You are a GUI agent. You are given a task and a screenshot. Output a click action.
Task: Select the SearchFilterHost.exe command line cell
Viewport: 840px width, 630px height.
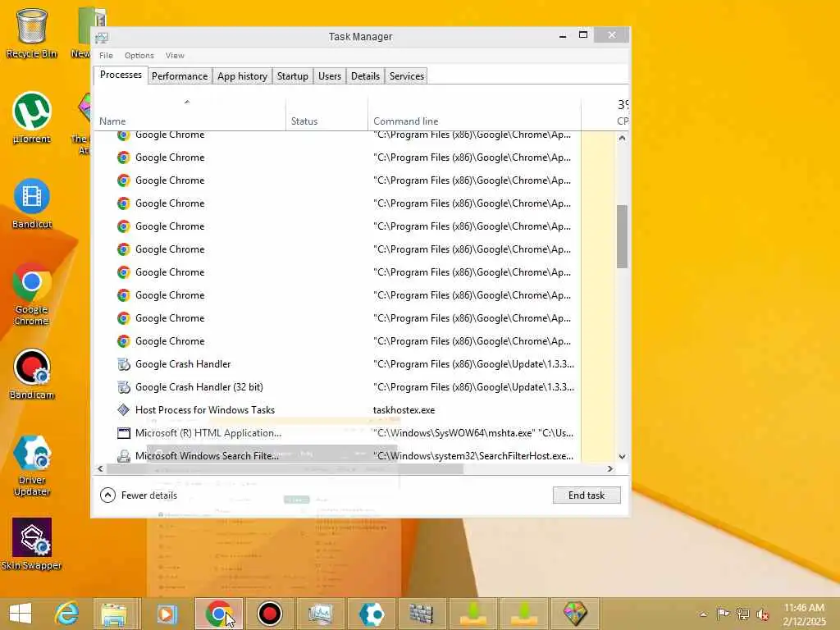pyautogui.click(x=474, y=456)
